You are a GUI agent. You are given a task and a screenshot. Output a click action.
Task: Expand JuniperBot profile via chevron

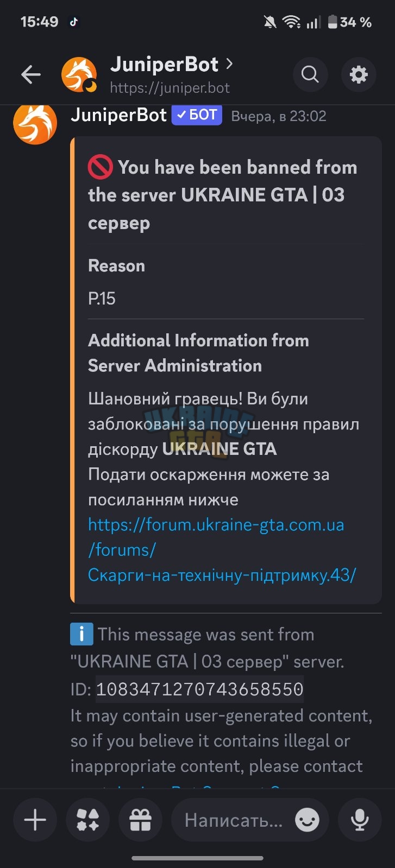pos(229,64)
